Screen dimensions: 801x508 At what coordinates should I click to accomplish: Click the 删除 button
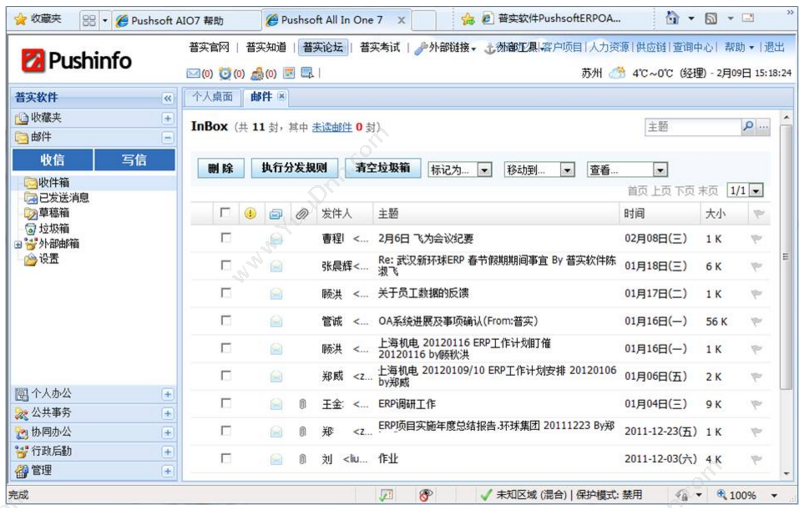point(221,168)
